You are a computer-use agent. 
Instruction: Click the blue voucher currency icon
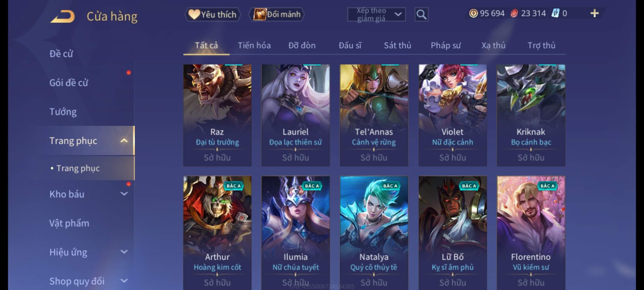(555, 13)
